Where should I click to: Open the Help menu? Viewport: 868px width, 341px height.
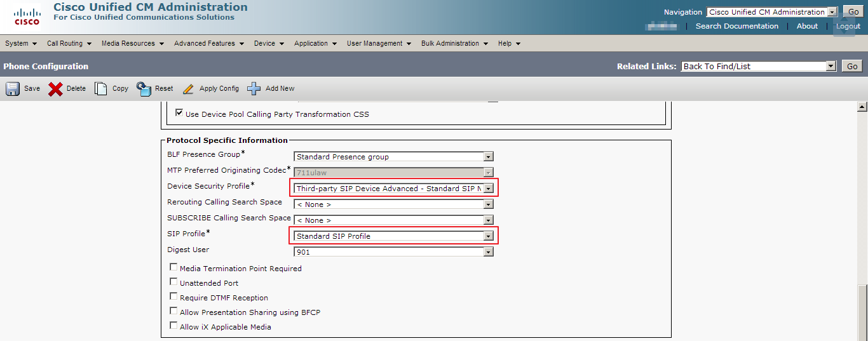pyautogui.click(x=510, y=43)
